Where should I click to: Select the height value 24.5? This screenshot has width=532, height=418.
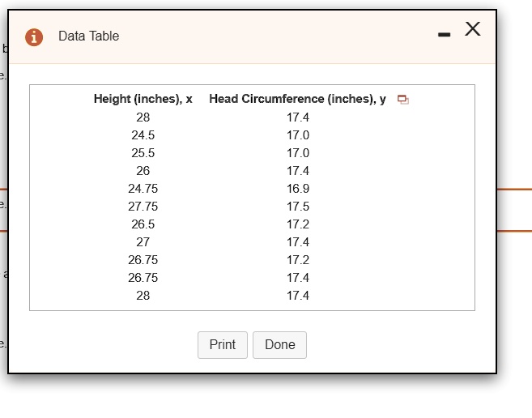tap(143, 135)
